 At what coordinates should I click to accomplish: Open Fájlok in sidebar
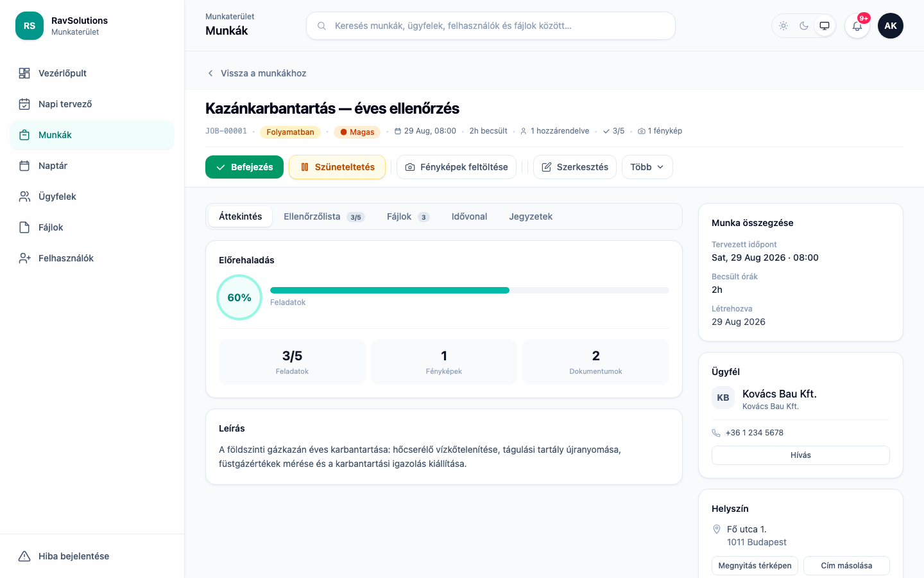tap(92, 227)
